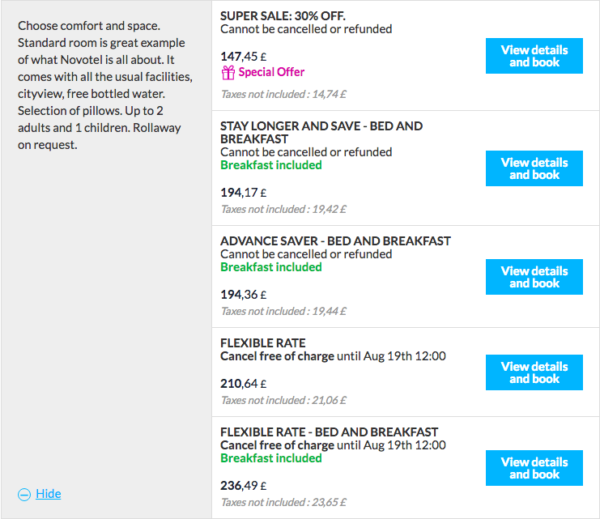This screenshot has width=600, height=519.
Task: Hide the room rates list
Action: pyautogui.click(x=48, y=494)
